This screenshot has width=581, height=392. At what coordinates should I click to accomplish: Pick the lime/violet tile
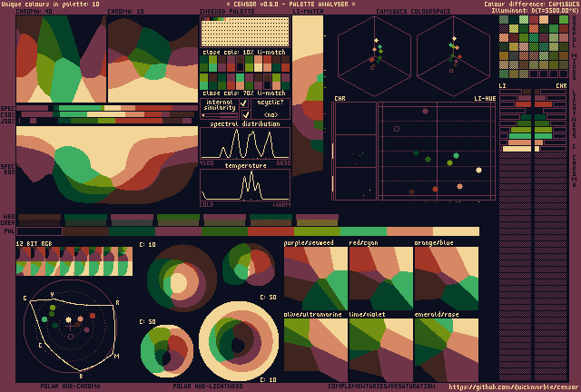click(380, 349)
